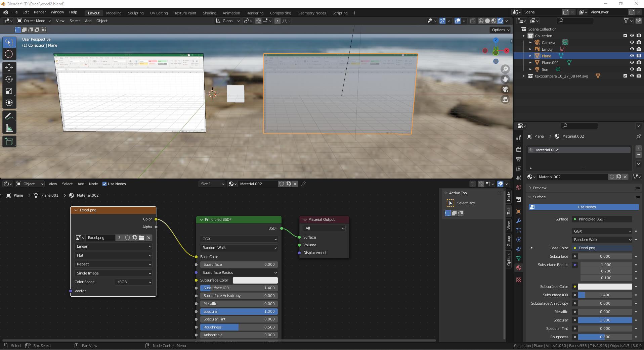This screenshot has width=644, height=350.
Task: Select the Transform tool
Action: tap(9, 103)
